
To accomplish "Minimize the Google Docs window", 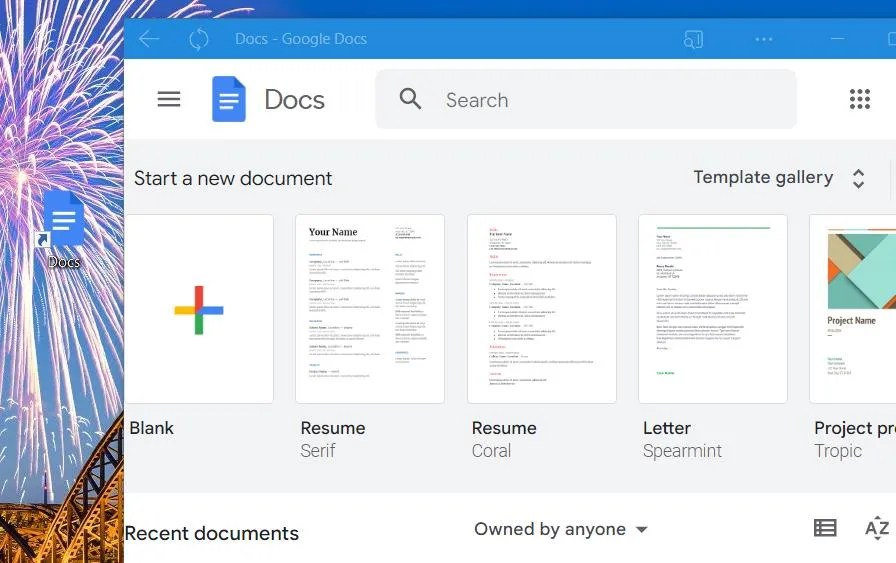I will pos(837,39).
